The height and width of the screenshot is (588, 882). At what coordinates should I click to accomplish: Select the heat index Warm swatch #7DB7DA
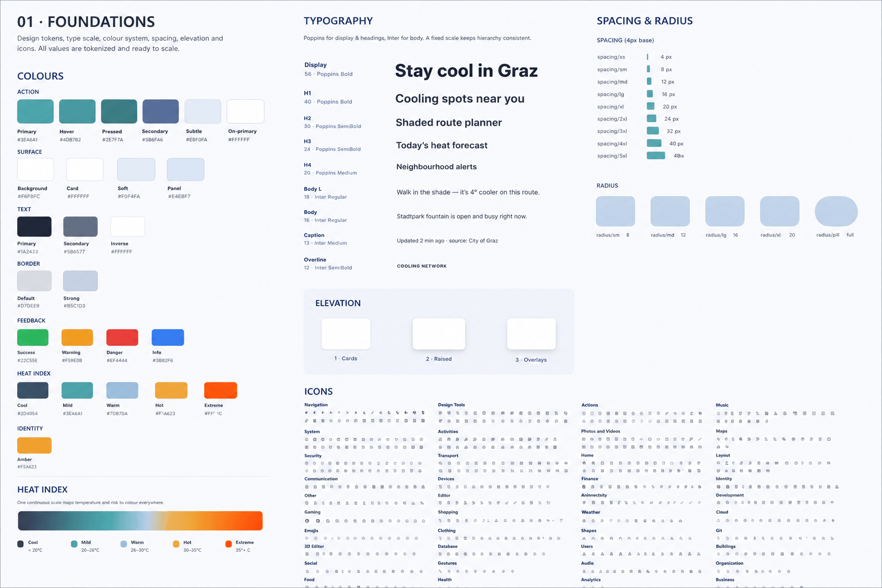[x=122, y=390]
